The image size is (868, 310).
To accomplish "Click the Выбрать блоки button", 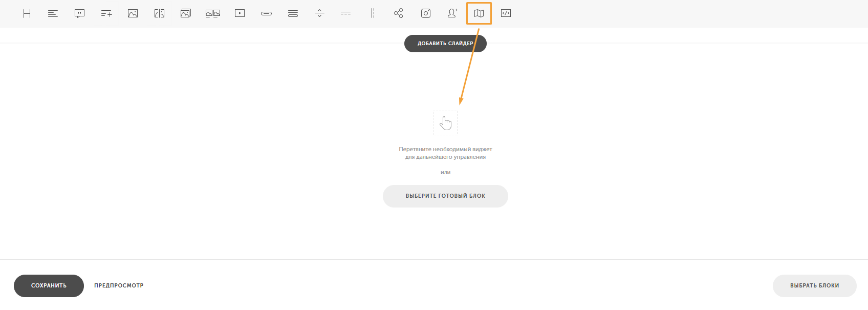I will coord(814,286).
